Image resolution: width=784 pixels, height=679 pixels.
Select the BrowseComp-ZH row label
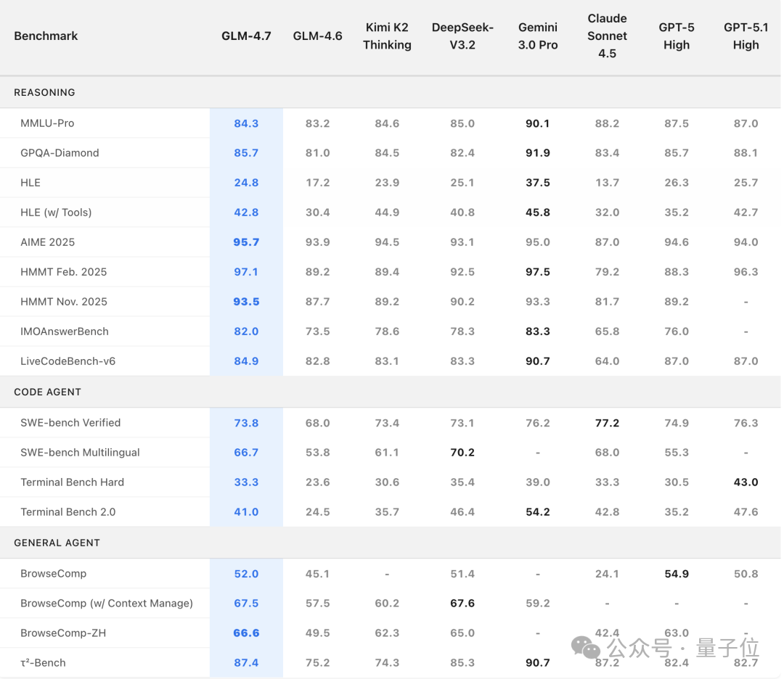click(x=63, y=633)
